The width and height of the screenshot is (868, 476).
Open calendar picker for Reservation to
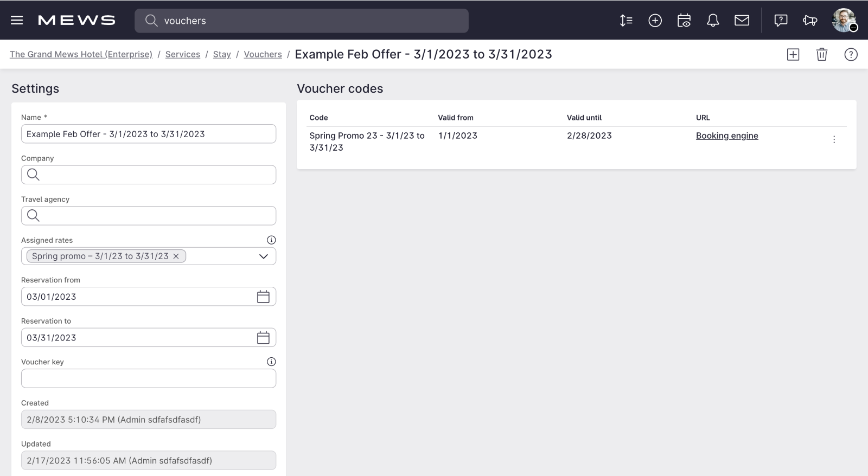pyautogui.click(x=263, y=338)
